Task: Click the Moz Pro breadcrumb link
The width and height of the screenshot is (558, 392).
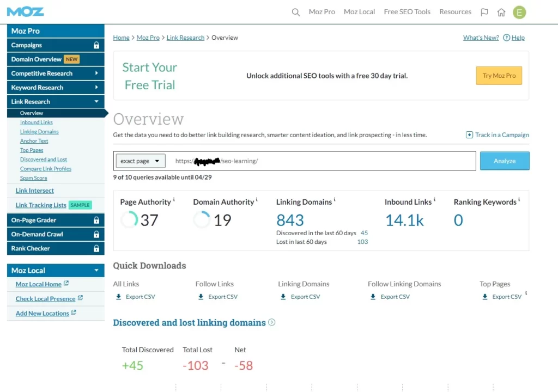Action: click(148, 38)
